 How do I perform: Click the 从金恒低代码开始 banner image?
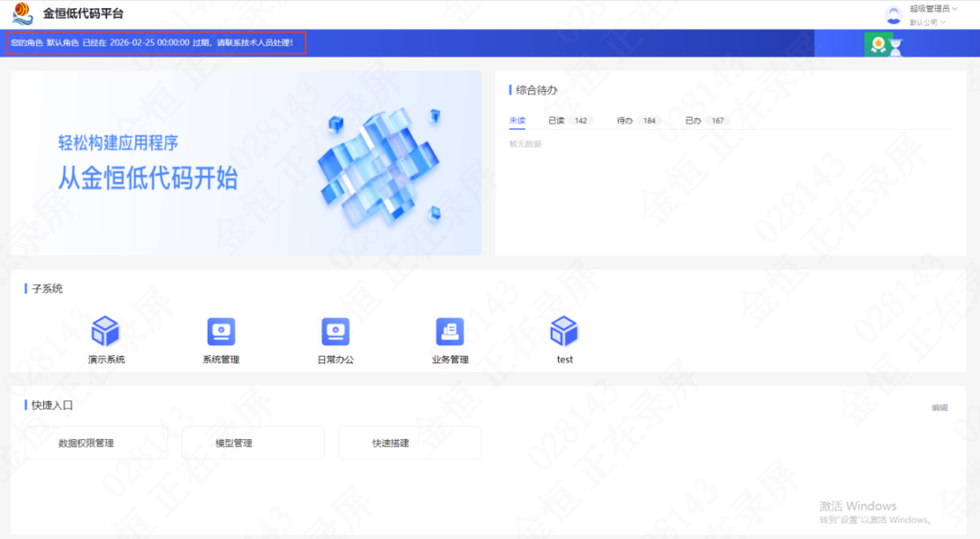[246, 163]
